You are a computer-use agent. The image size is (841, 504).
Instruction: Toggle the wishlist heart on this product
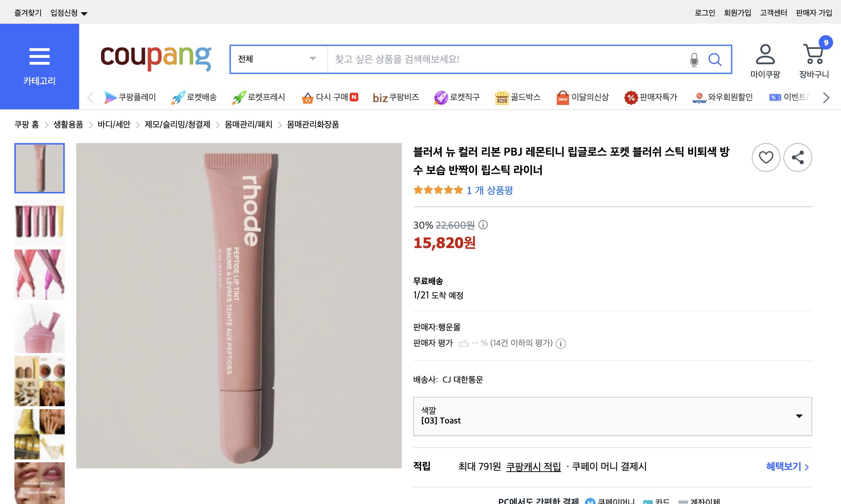tap(766, 157)
